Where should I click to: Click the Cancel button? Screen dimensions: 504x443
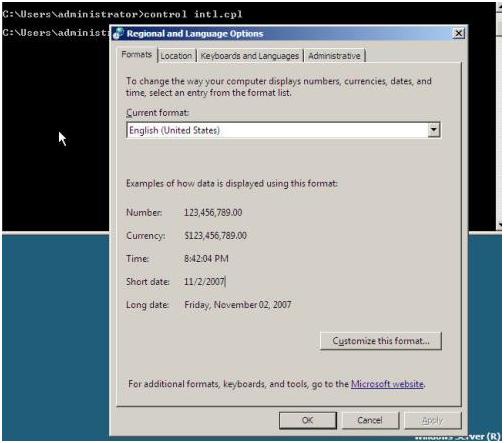point(370,420)
